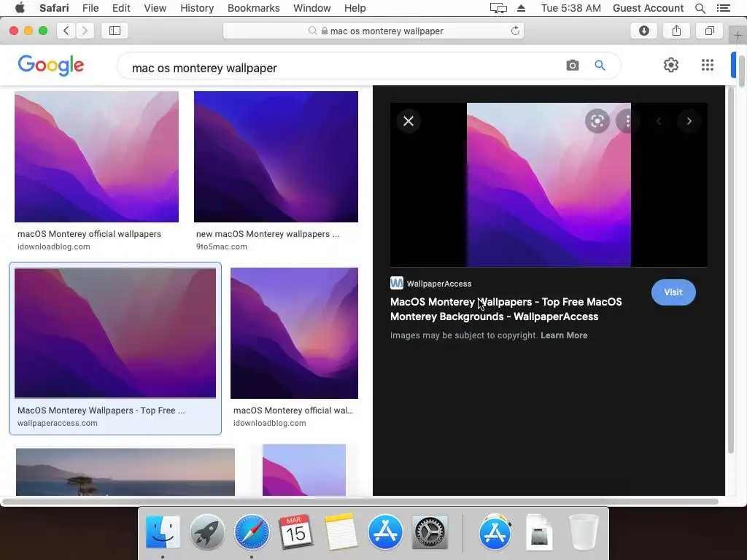The image size is (747, 560).
Task: Open Google quick settings gear
Action: 671,65
